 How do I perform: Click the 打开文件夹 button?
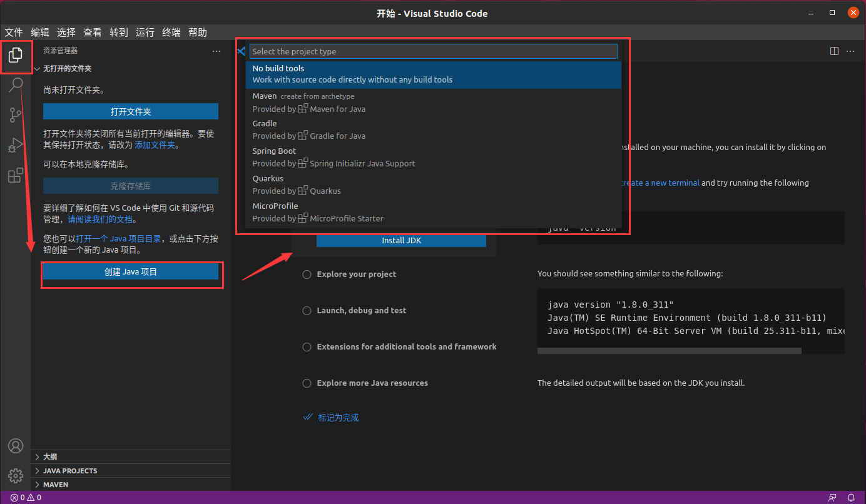131,111
